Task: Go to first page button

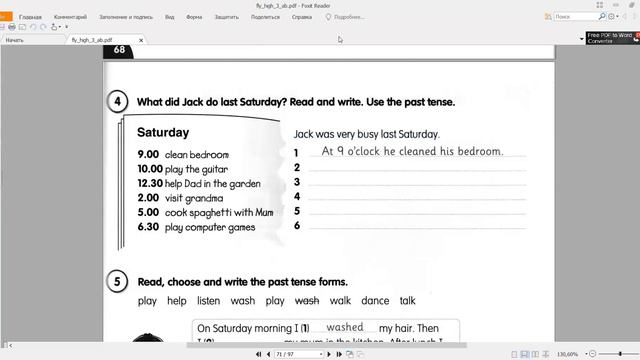Action: click(258, 354)
